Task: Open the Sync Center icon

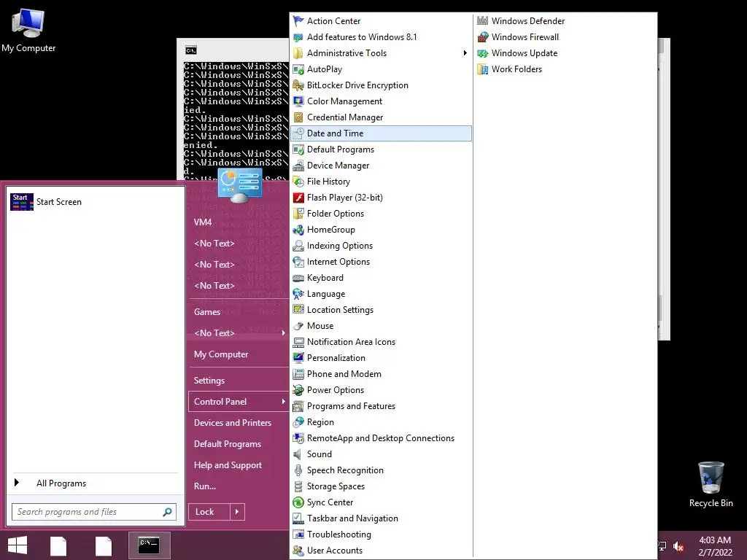Action: (x=298, y=502)
